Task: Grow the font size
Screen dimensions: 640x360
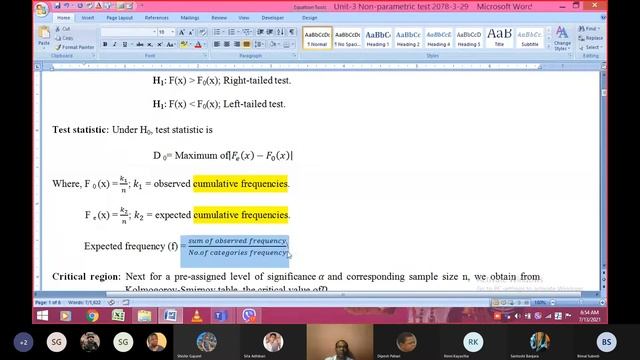Action: pyautogui.click(x=182, y=32)
